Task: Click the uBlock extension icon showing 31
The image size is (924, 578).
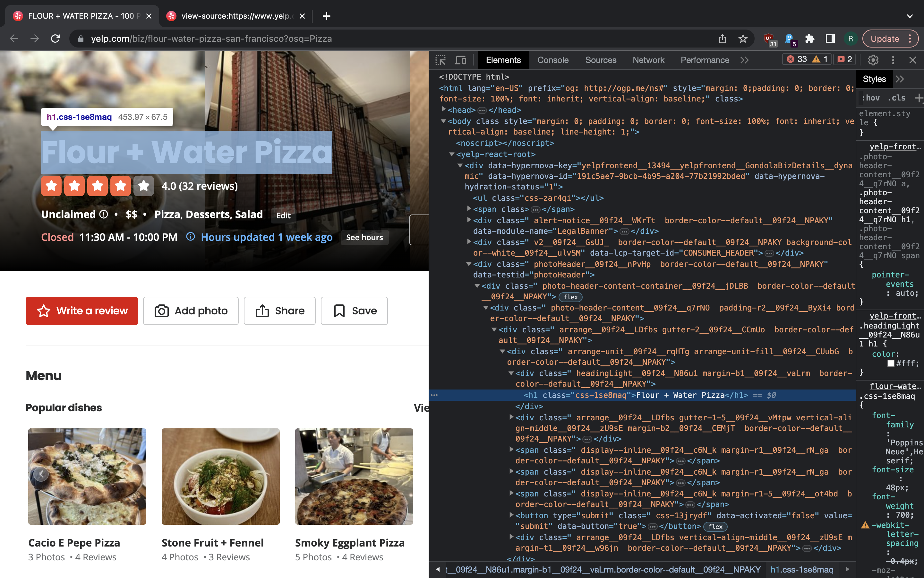Action: point(770,39)
